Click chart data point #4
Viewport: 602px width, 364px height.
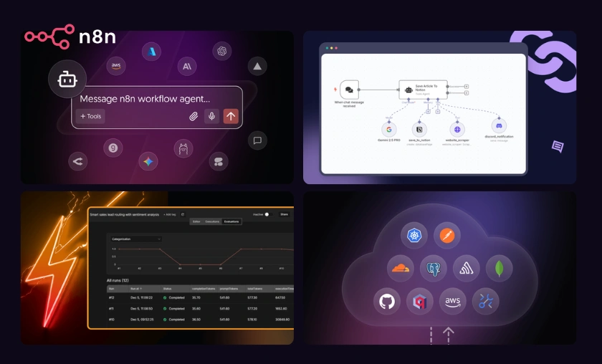point(180,264)
